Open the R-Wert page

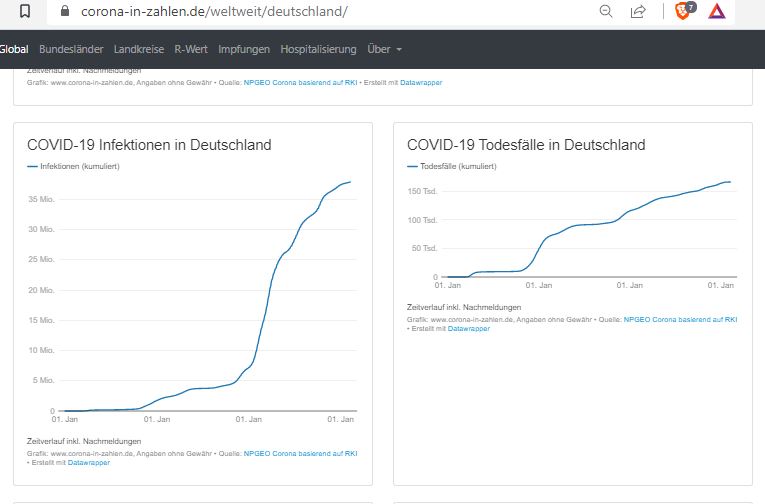[x=191, y=49]
